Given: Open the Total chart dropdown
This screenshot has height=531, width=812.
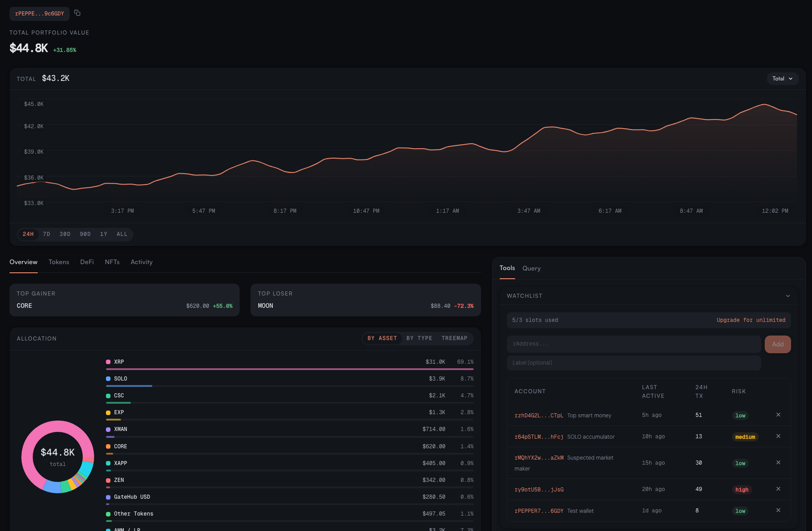Looking at the screenshot, I should point(782,79).
